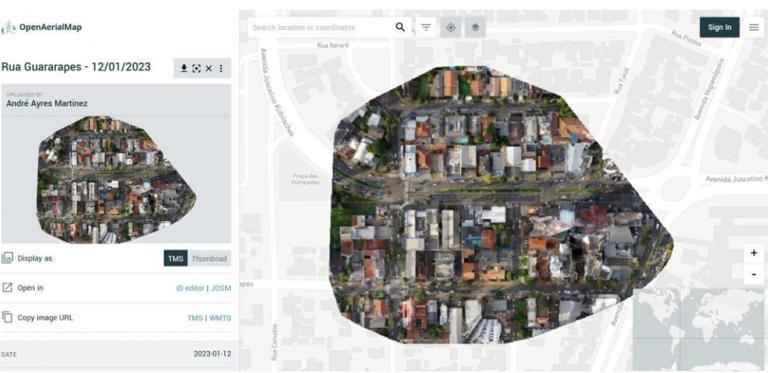Click the locate my position icon
The height and width of the screenshot is (373, 768).
coord(451,27)
